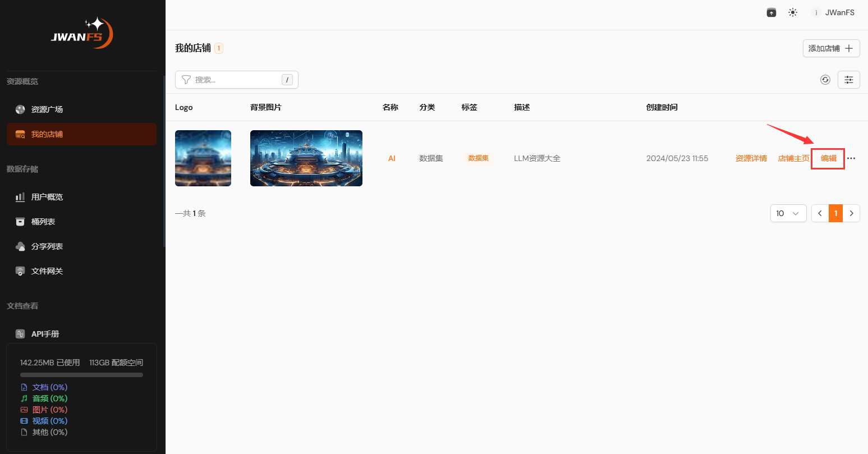Click the slash shortcut badge in search
Viewport: 868px width, 454px height.
pyautogui.click(x=287, y=80)
